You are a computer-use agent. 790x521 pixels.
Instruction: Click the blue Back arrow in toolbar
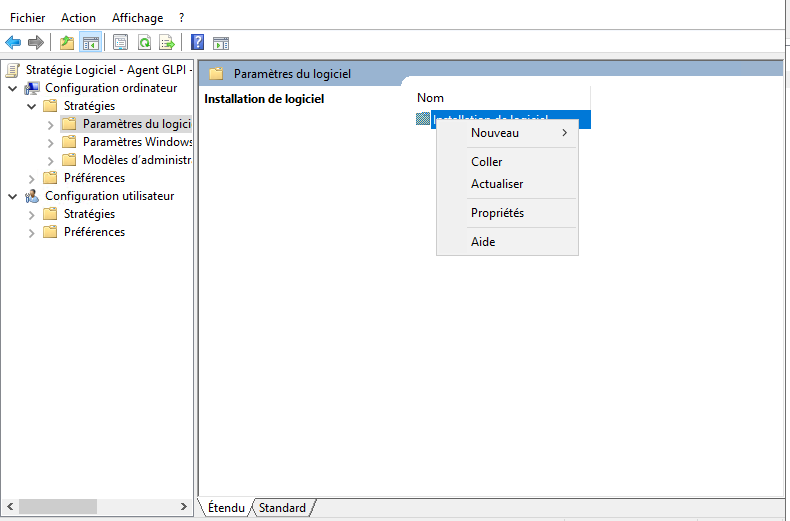coord(13,42)
